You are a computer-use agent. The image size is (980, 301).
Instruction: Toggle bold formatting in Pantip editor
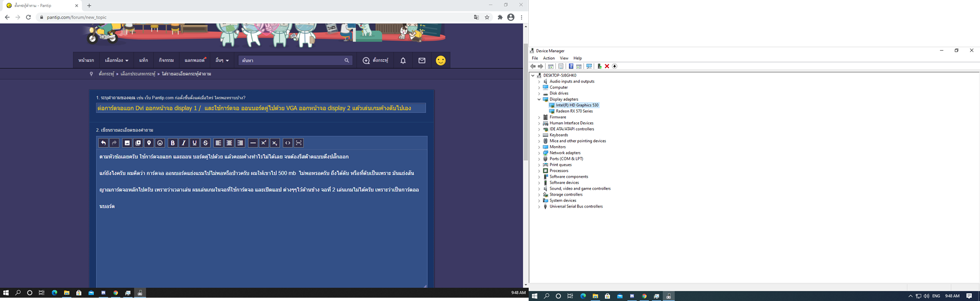click(x=173, y=143)
